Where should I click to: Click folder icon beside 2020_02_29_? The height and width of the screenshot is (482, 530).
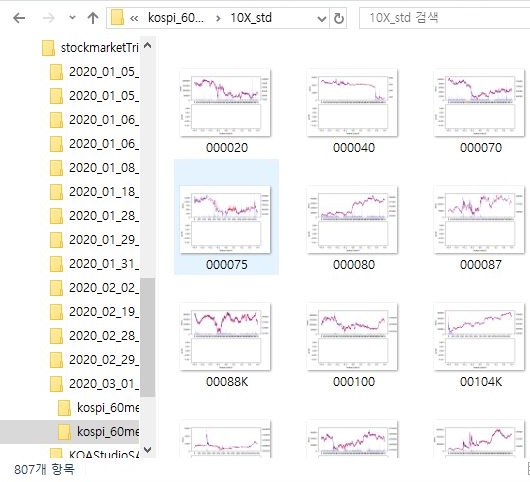56,360
